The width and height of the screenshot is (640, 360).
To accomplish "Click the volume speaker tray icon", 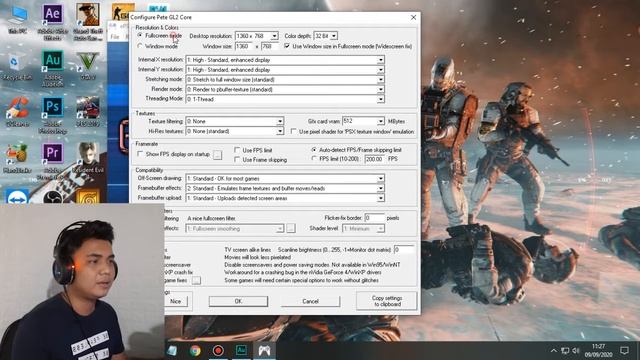I will click(576, 350).
